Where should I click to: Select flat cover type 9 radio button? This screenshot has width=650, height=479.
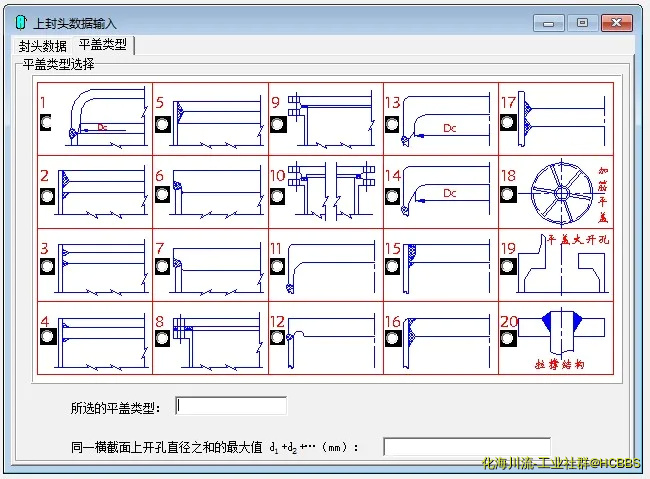[278, 124]
